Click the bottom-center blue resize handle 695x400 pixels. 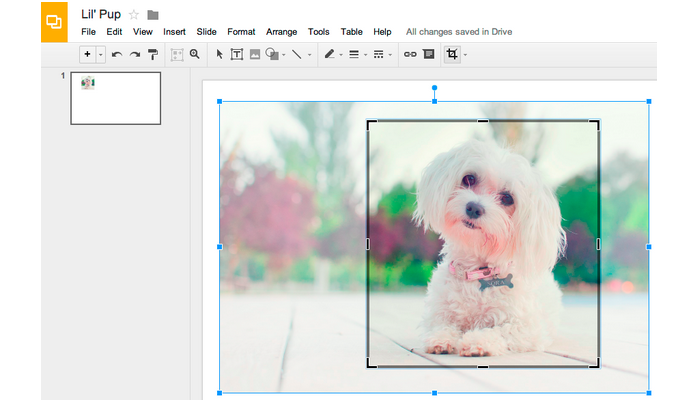pos(434,393)
